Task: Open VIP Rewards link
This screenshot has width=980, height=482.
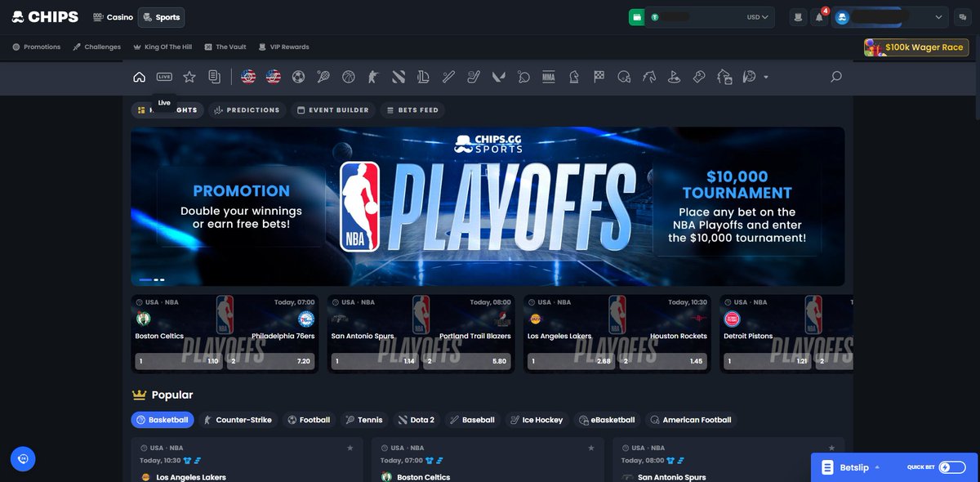Action: [283, 47]
